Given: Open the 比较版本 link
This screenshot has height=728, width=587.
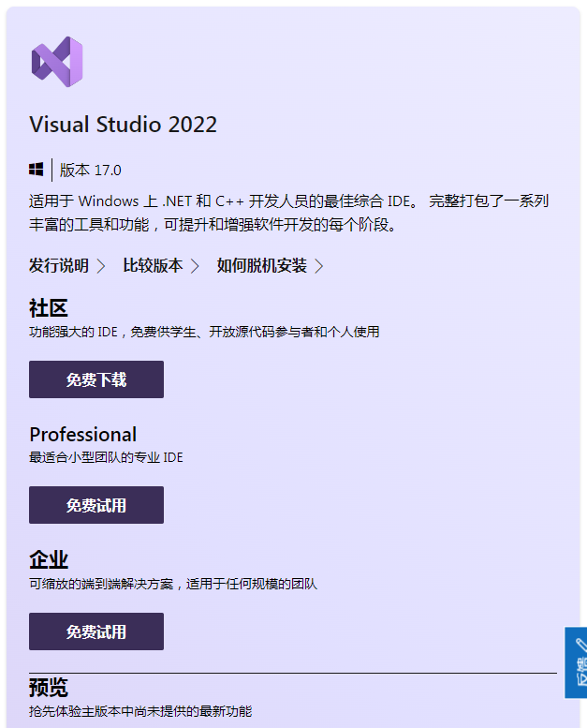Looking at the screenshot, I should (x=153, y=265).
